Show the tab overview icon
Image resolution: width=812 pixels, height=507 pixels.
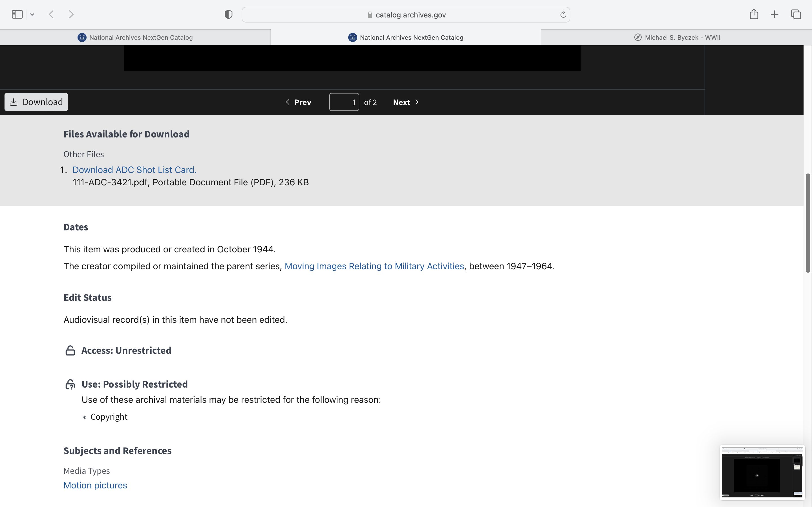click(x=796, y=14)
